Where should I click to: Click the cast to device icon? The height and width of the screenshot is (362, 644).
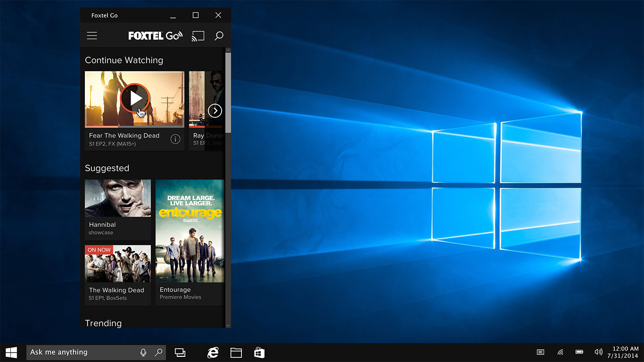[198, 36]
